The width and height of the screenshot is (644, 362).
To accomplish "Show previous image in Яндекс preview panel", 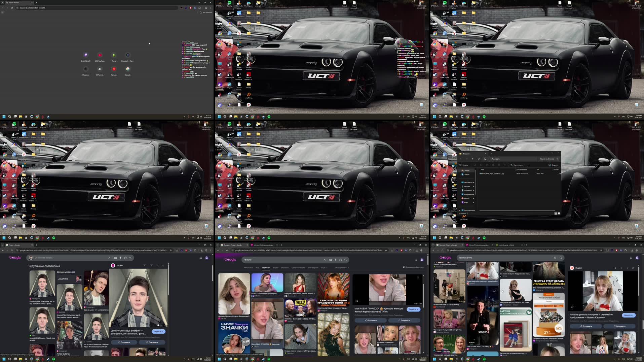I will 615,268.
